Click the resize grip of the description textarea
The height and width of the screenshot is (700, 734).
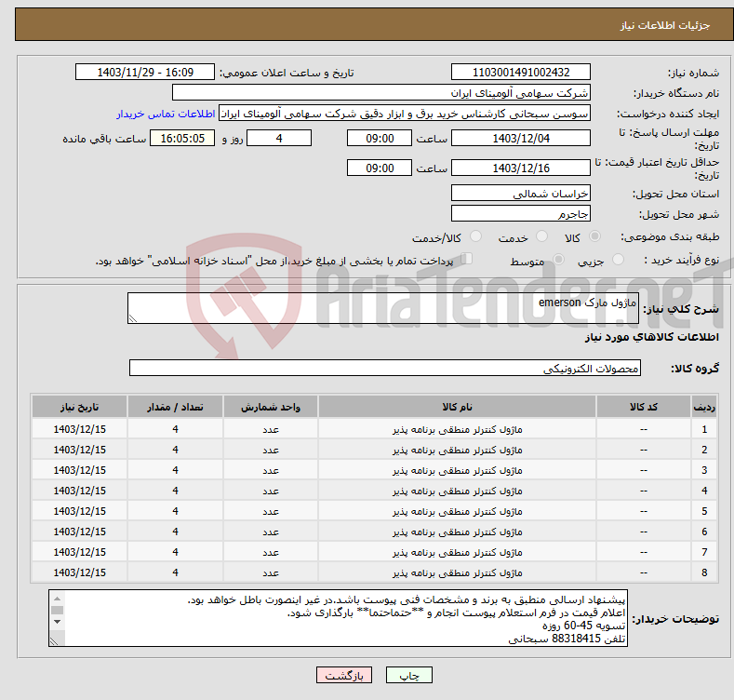coord(133,318)
